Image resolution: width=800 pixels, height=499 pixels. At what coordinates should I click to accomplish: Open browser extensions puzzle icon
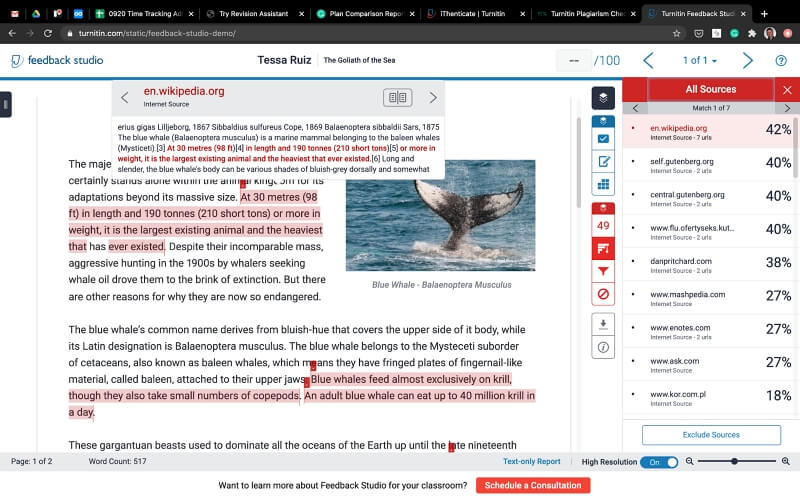752,33
